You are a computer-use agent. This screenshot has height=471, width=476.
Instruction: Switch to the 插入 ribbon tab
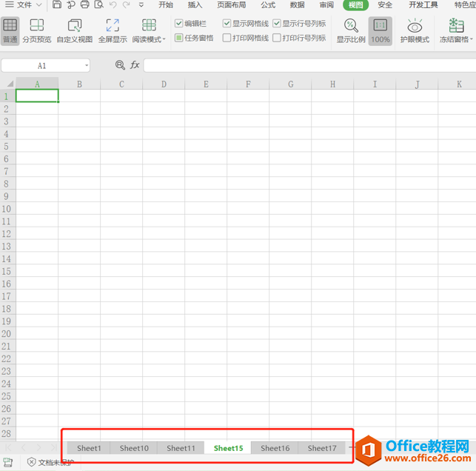click(x=195, y=5)
